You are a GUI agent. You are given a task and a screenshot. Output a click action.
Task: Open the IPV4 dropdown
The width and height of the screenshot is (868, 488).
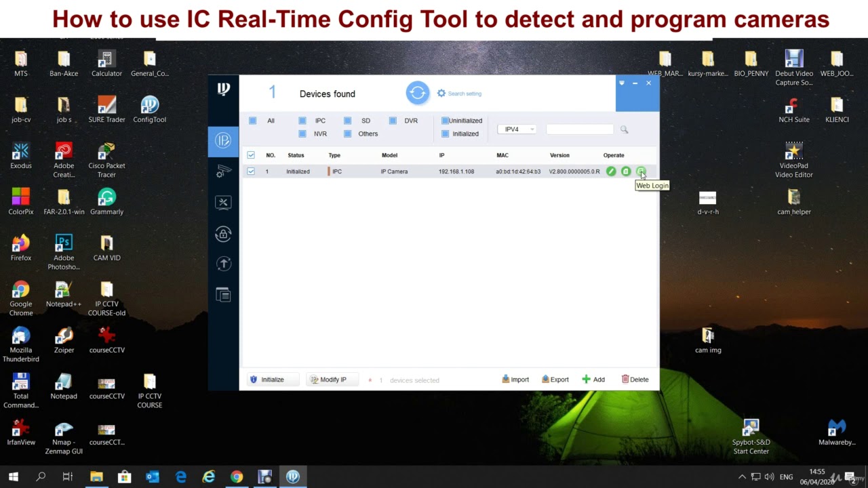517,129
